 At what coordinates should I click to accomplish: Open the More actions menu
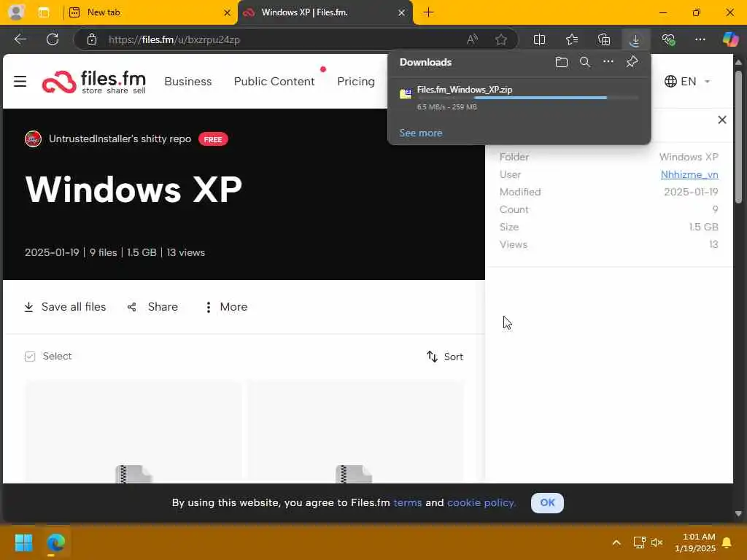(x=226, y=307)
